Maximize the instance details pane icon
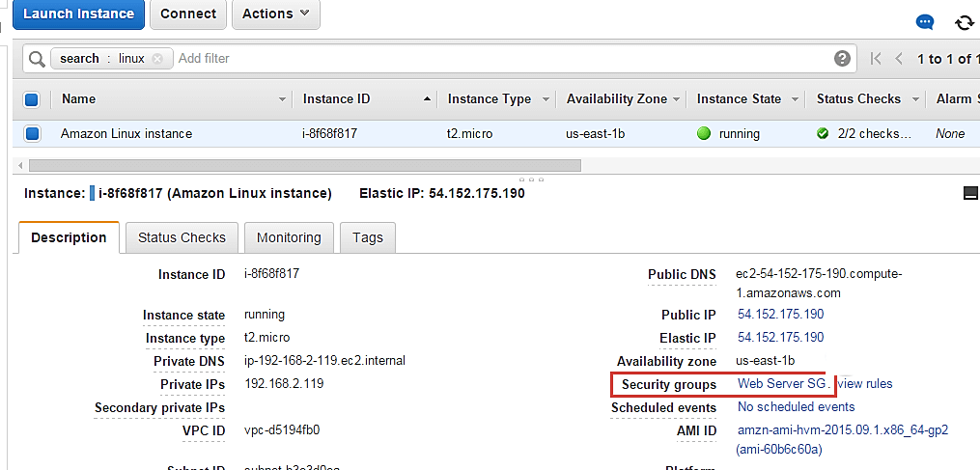The height and width of the screenshot is (470, 980). [970, 193]
